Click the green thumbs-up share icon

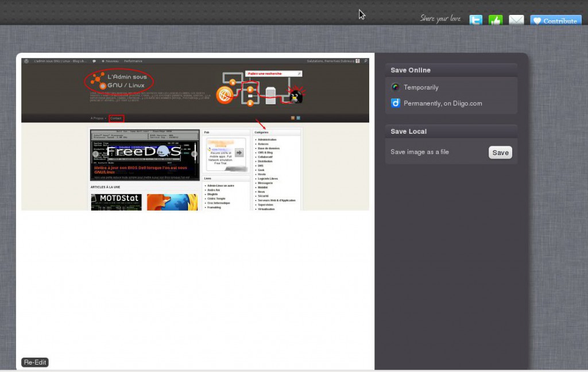496,20
